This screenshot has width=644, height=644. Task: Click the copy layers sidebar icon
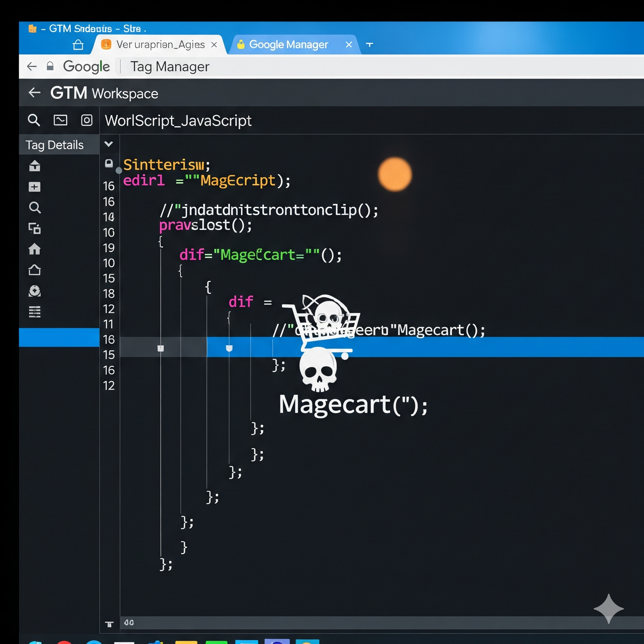(35, 228)
